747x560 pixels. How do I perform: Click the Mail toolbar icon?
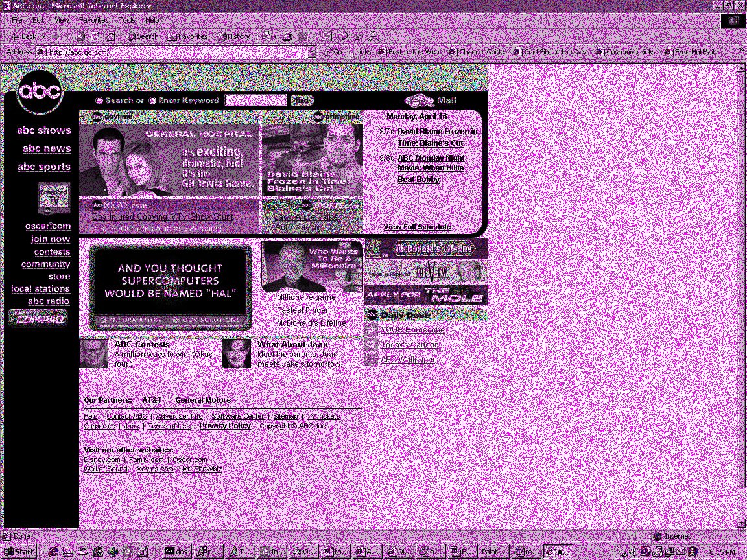[x=268, y=36]
